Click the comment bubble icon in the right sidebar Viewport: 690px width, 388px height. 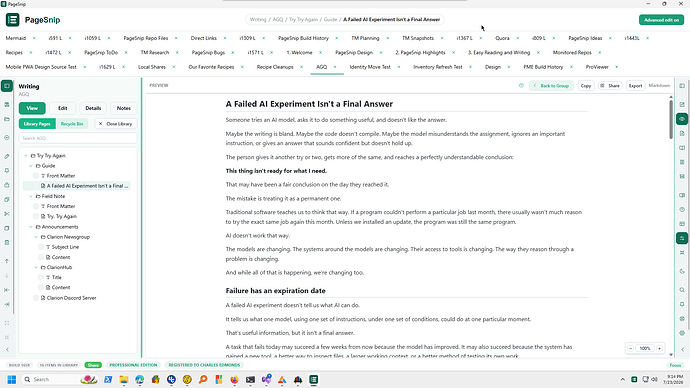[682, 304]
